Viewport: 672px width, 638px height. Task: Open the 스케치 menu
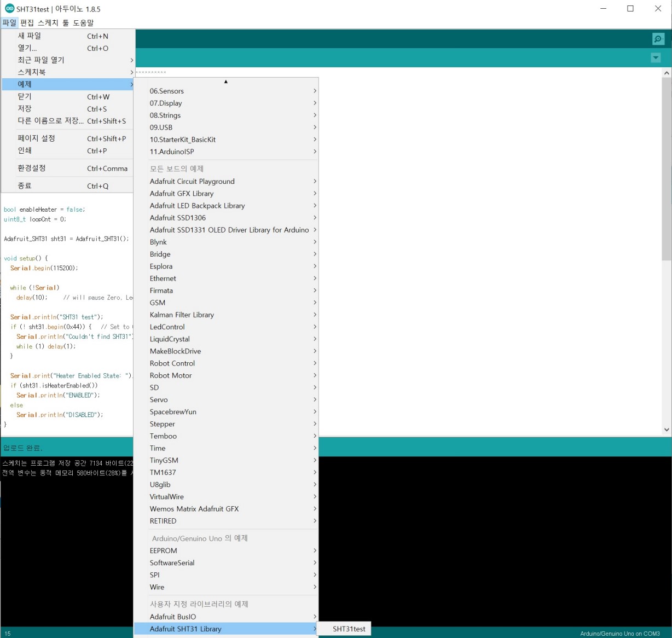pyautogui.click(x=48, y=22)
